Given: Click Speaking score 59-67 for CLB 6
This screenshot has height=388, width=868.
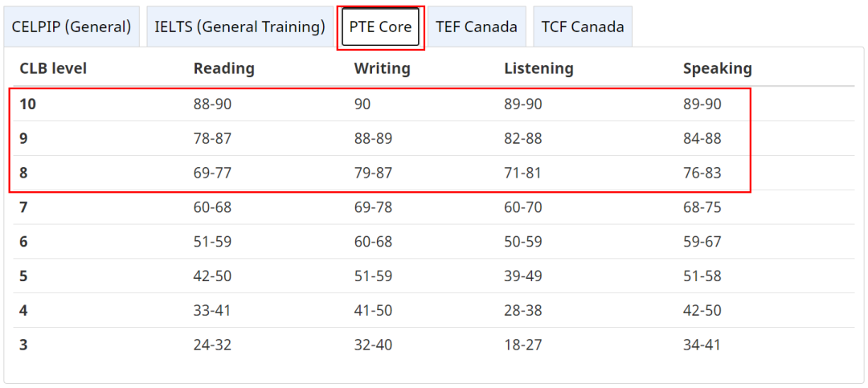Looking at the screenshot, I should pyautogui.click(x=702, y=241).
